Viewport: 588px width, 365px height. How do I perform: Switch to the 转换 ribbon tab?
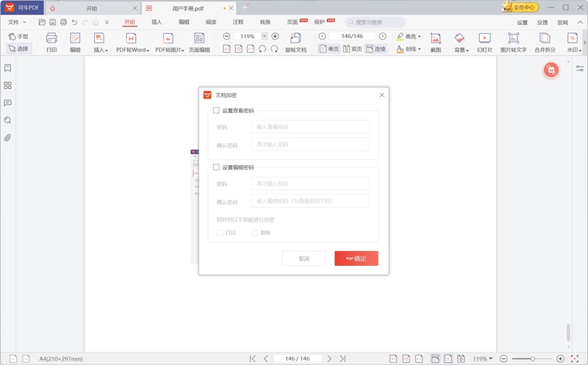point(265,22)
